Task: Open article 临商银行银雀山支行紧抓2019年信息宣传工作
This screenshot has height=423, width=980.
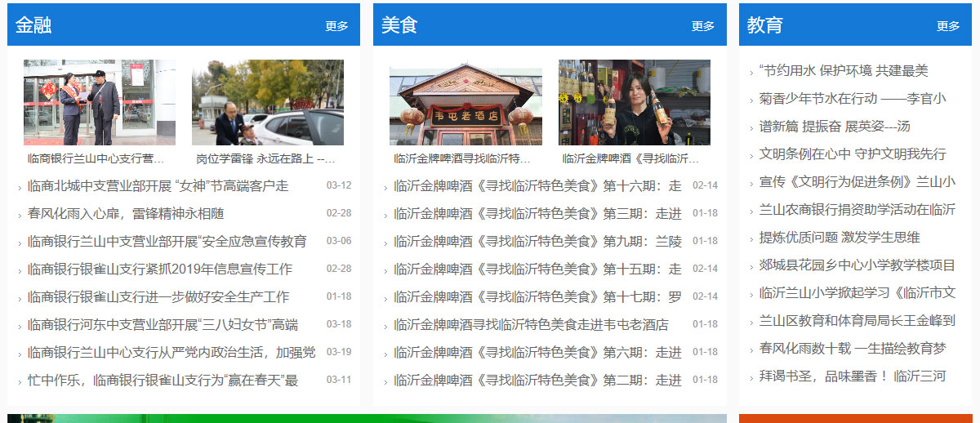Action: [160, 269]
